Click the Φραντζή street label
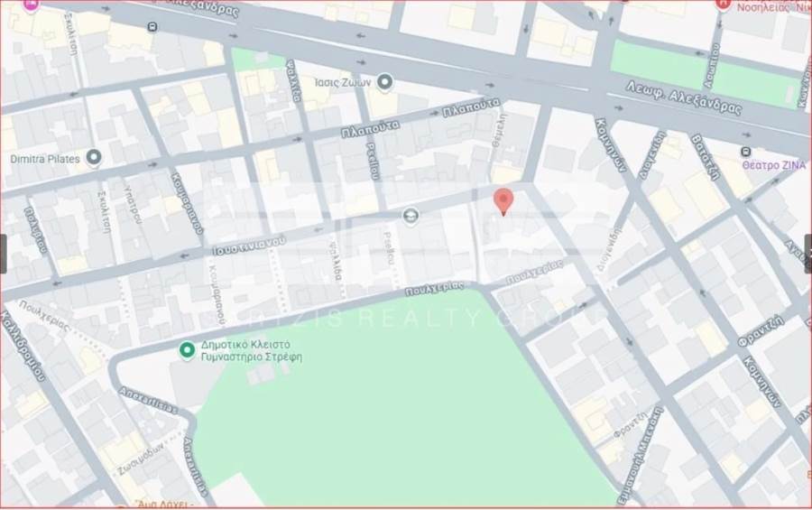Viewport: 812px width, 510px height. click(761, 331)
